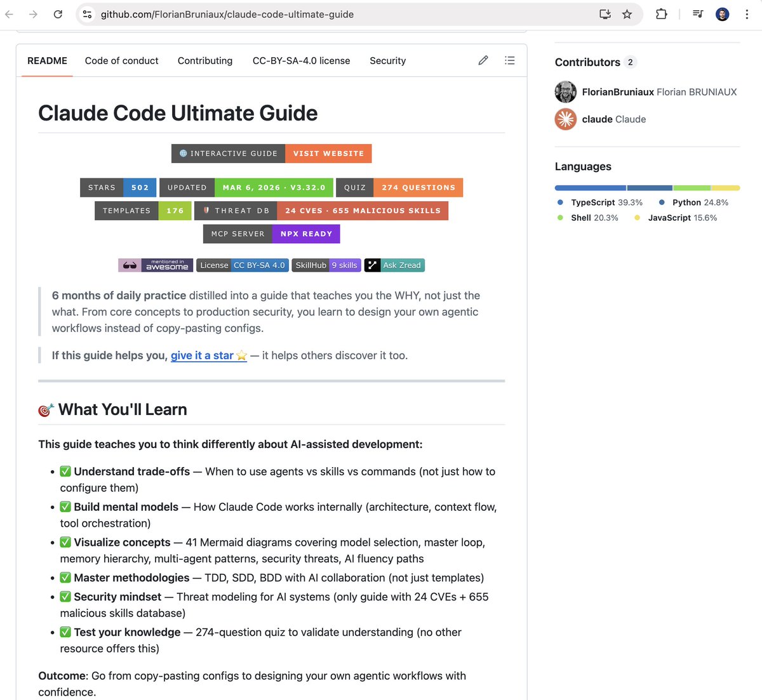Open the media control icon in toolbar
Image resolution: width=762 pixels, height=700 pixels.
pos(698,14)
